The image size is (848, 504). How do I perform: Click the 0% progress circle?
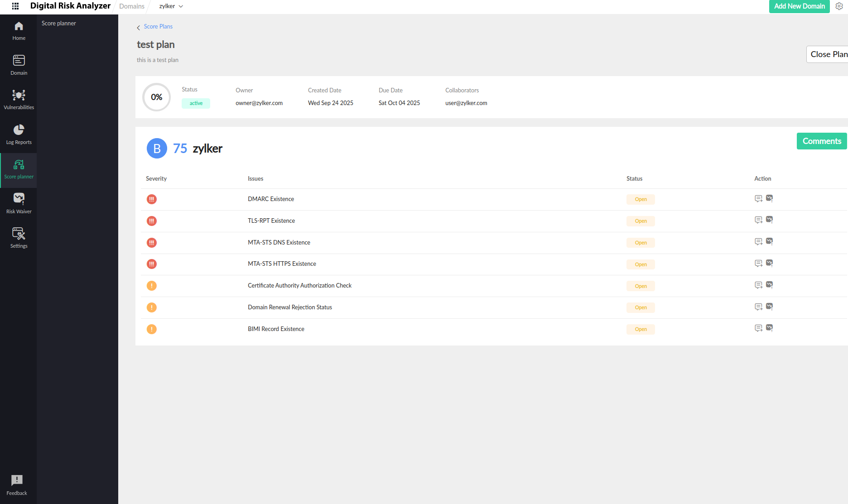[157, 97]
